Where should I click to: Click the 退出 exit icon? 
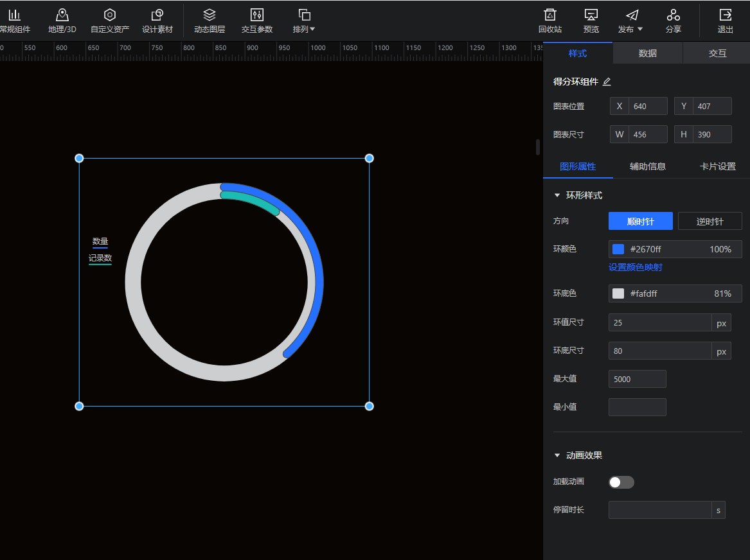[725, 15]
